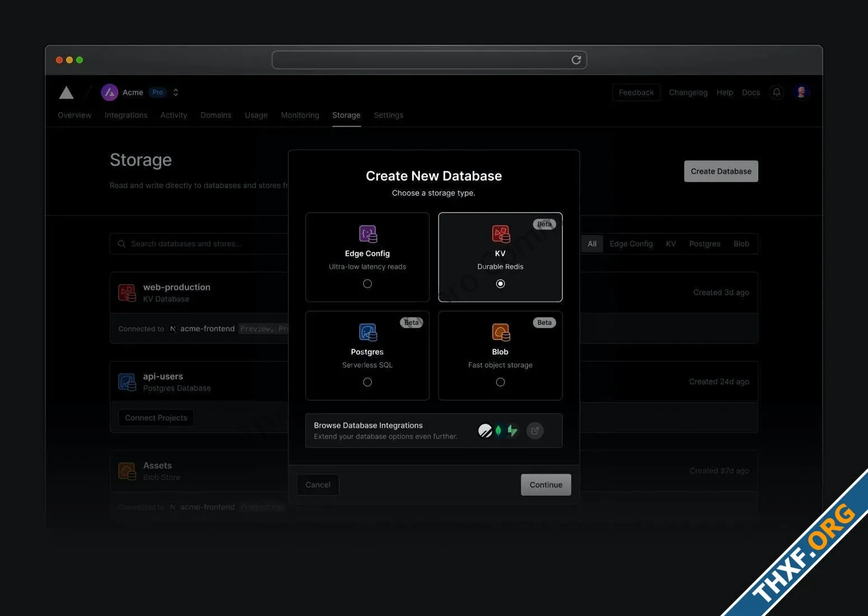Viewport: 868px width, 616px height.
Task: Click the Acme team name
Action: coord(133,92)
